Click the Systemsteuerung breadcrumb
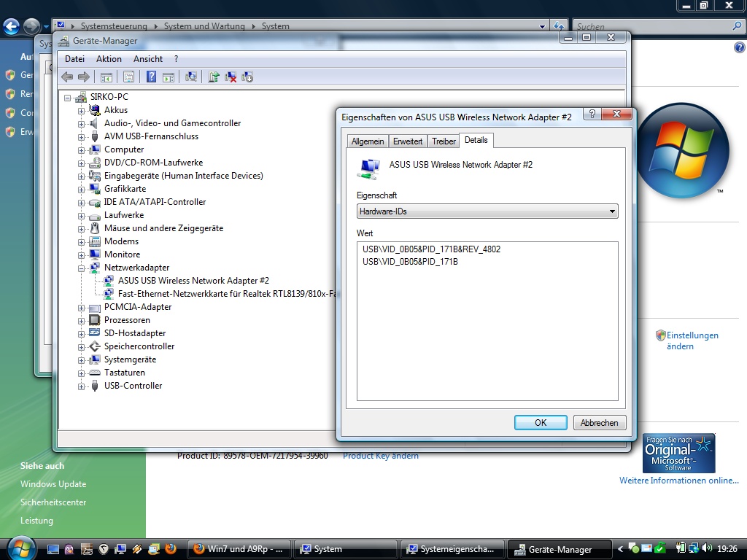Viewport: 747px width, 560px height. pos(114,26)
